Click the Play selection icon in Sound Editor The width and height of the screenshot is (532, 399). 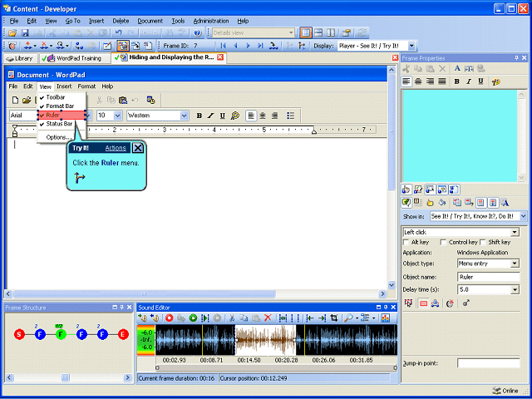205,318
